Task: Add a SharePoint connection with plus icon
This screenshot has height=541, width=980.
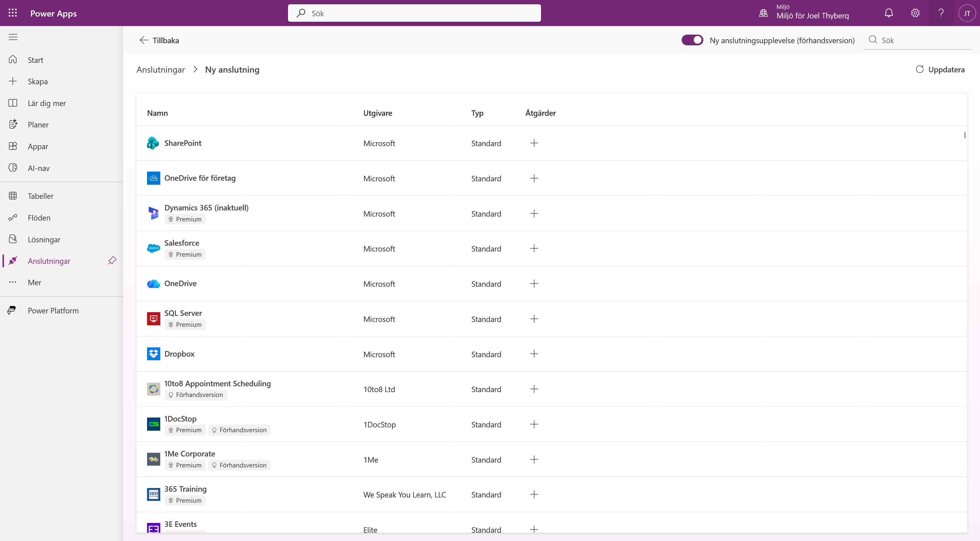Action: click(534, 143)
